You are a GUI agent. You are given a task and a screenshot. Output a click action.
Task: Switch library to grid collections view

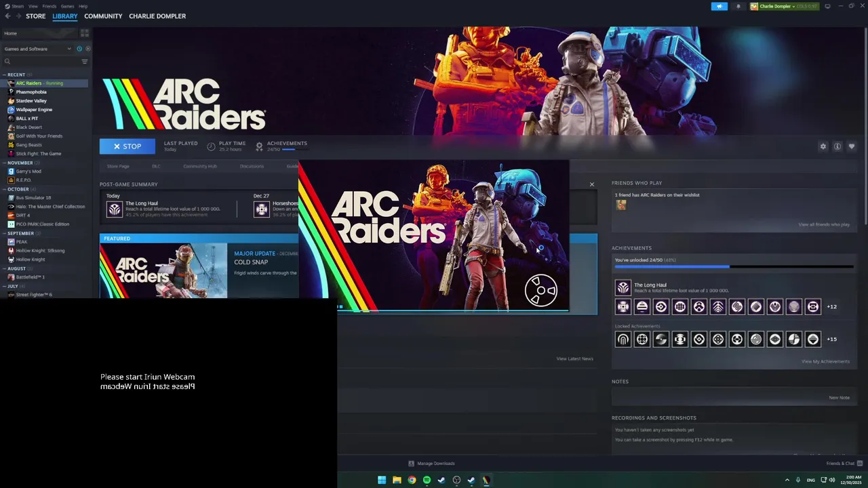[x=85, y=33]
